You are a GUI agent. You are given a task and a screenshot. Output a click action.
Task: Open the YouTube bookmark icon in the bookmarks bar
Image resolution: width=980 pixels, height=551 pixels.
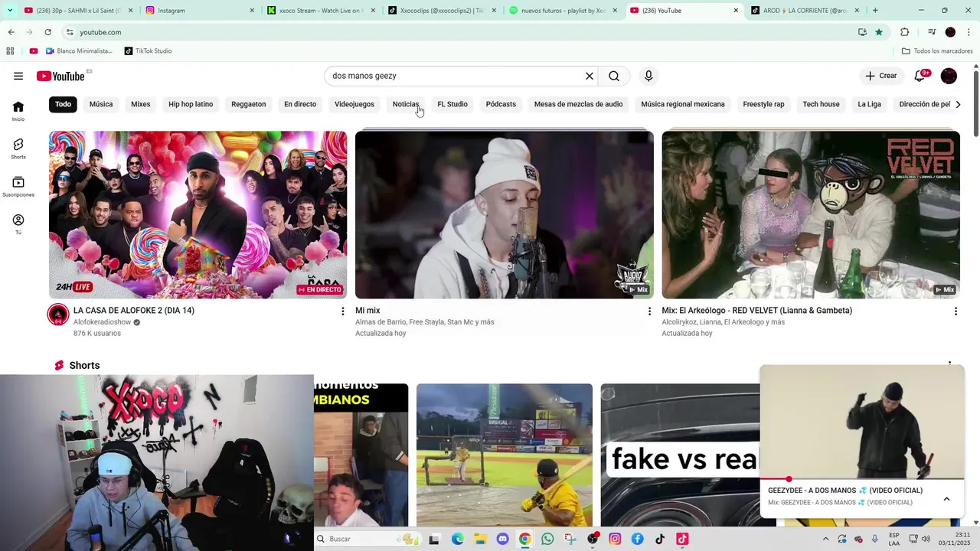point(34,51)
